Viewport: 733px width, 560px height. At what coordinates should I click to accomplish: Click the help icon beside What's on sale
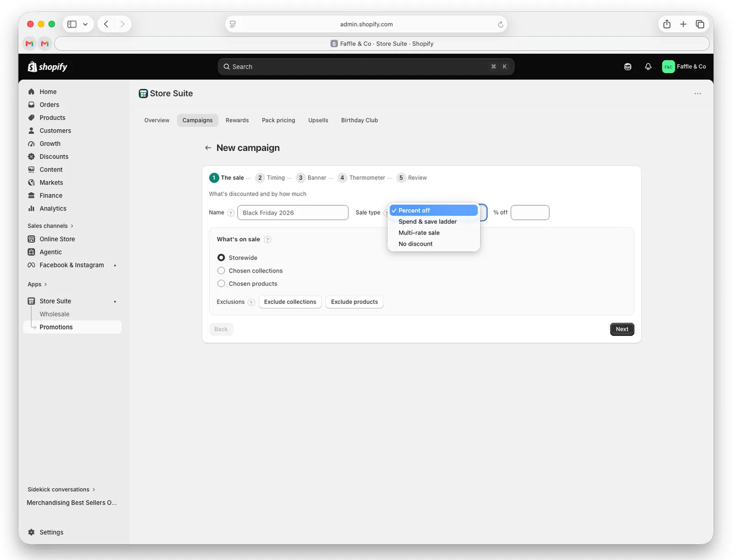(268, 240)
